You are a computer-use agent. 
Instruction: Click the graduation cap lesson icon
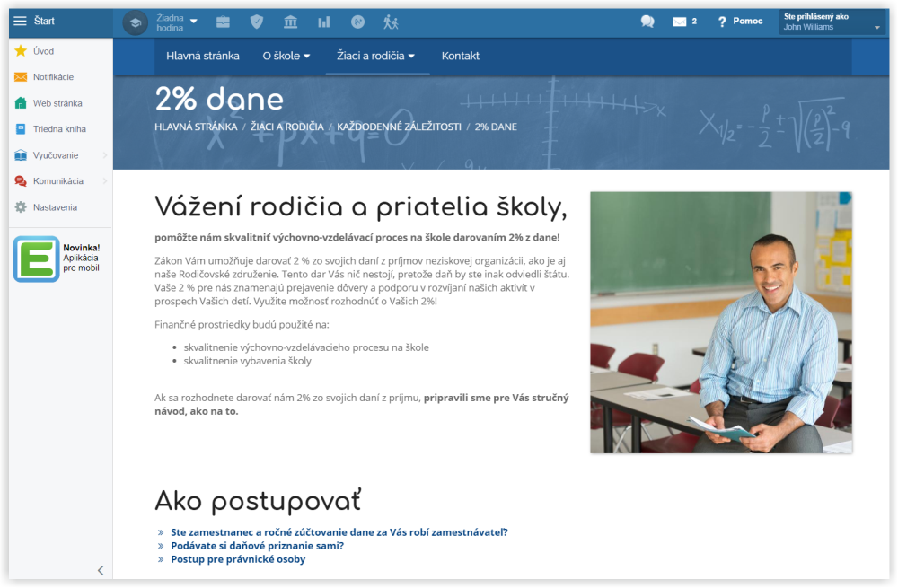[136, 23]
